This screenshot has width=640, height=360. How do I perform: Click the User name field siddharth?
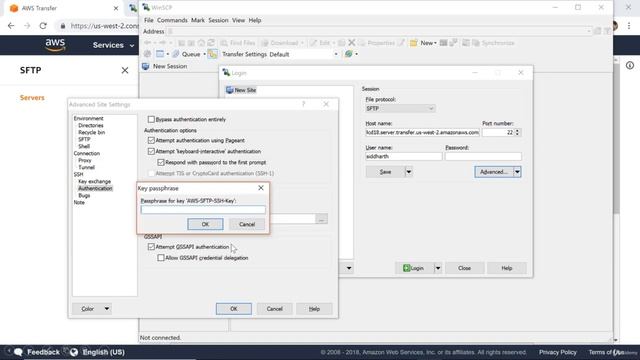[x=403, y=156]
